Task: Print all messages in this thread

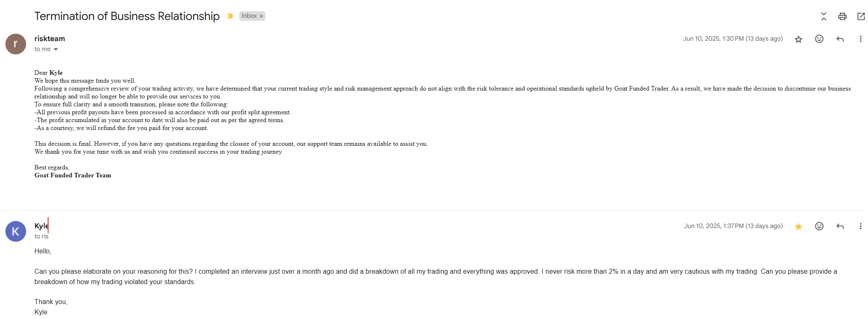Action: point(842,16)
